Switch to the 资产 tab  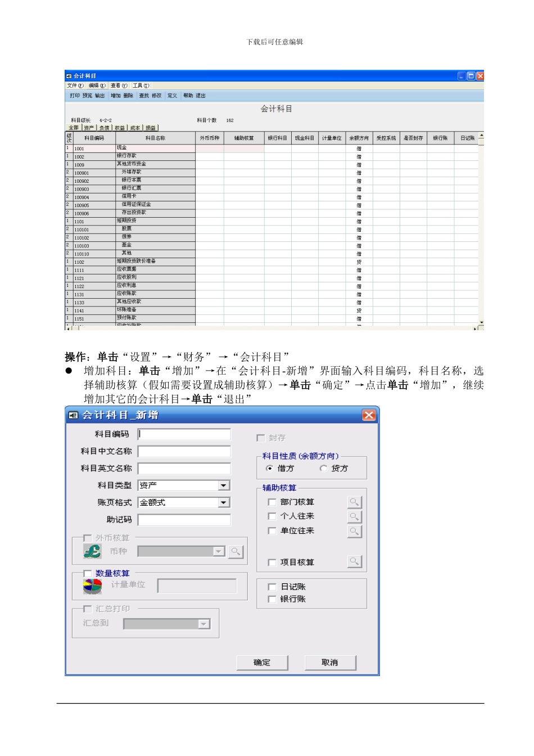pos(89,128)
